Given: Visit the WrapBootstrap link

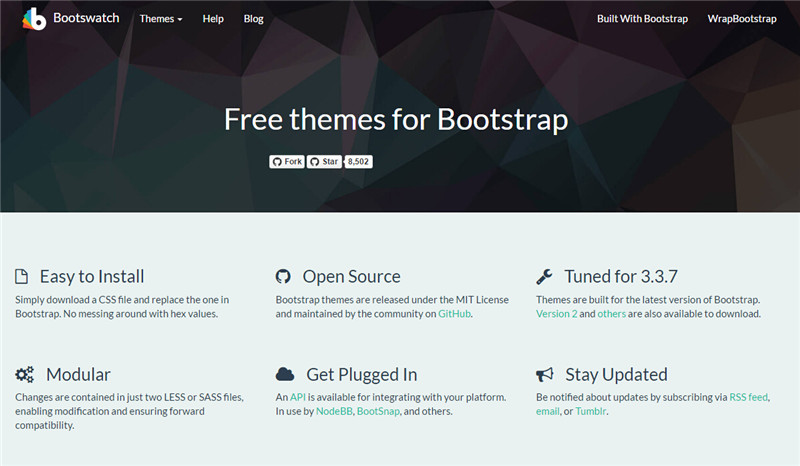Looking at the screenshot, I should [741, 19].
